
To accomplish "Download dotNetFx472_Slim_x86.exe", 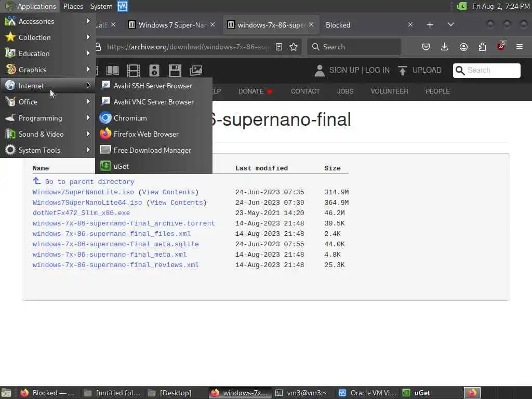I will pyautogui.click(x=81, y=213).
